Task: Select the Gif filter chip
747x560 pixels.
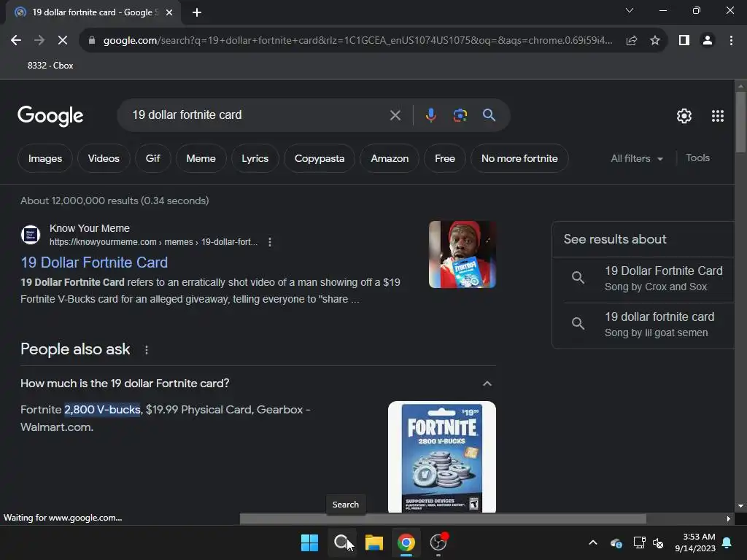Action: (152, 158)
